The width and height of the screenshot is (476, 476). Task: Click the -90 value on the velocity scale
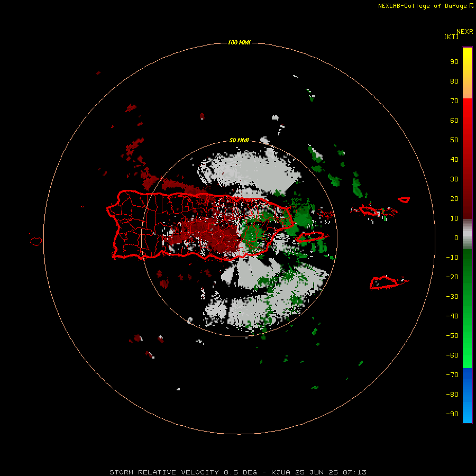452,414
